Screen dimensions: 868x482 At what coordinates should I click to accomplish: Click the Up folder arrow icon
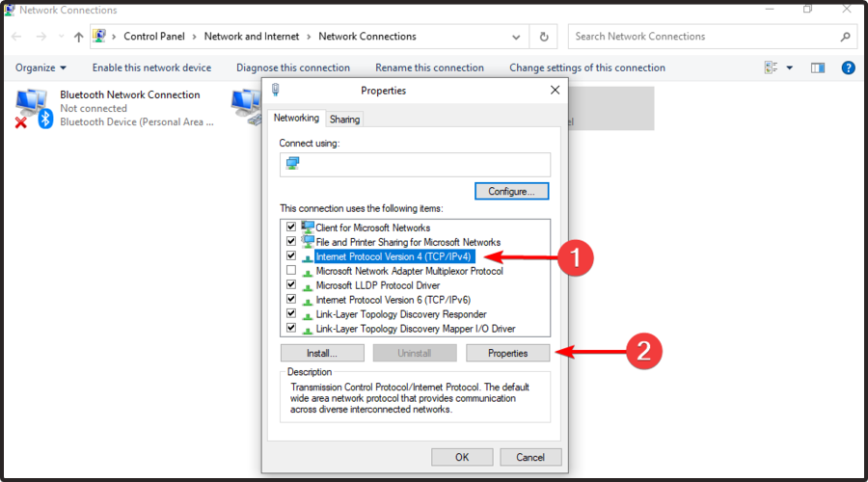pos(78,38)
